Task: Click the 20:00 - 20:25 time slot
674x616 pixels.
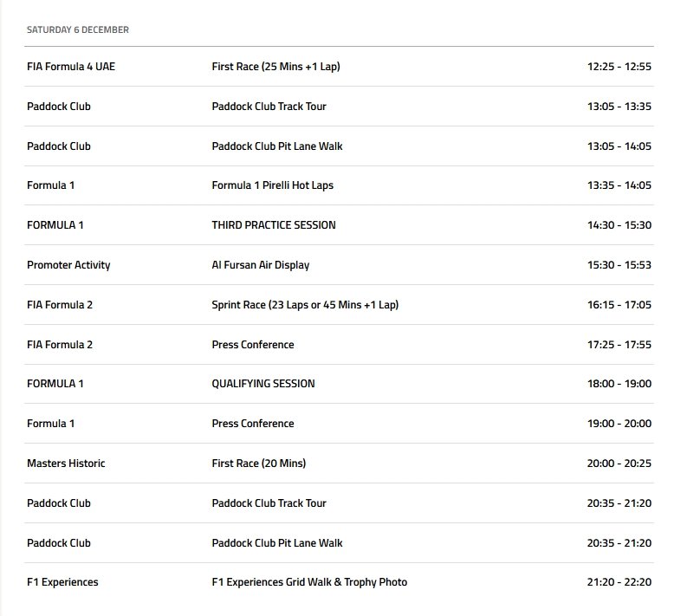Action: [x=619, y=464]
